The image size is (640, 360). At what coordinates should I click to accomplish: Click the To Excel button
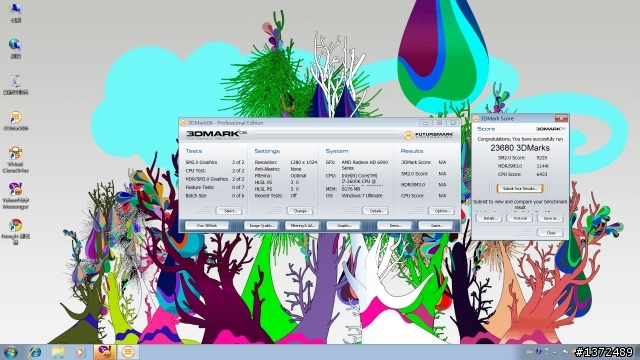point(520,218)
